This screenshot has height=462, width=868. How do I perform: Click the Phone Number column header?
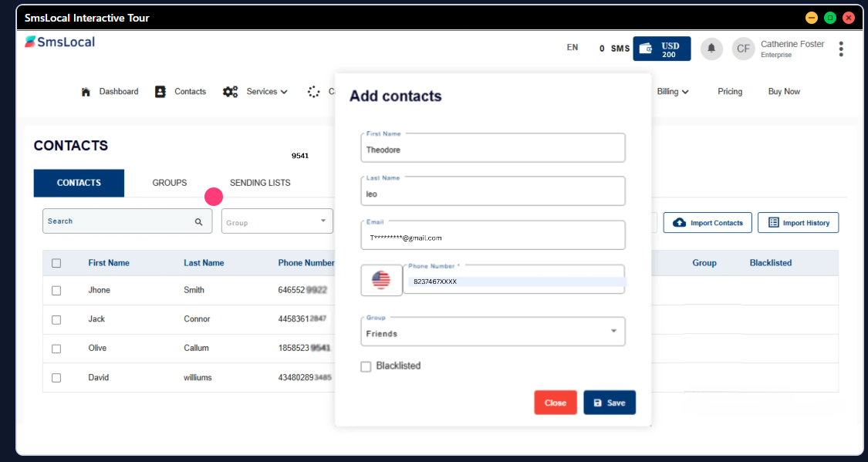(306, 263)
